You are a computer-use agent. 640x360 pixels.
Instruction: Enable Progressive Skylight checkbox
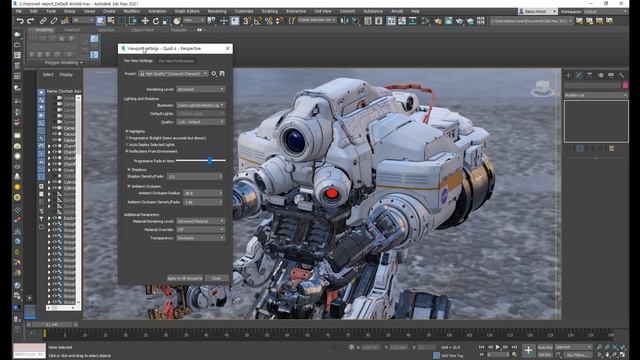click(127, 138)
